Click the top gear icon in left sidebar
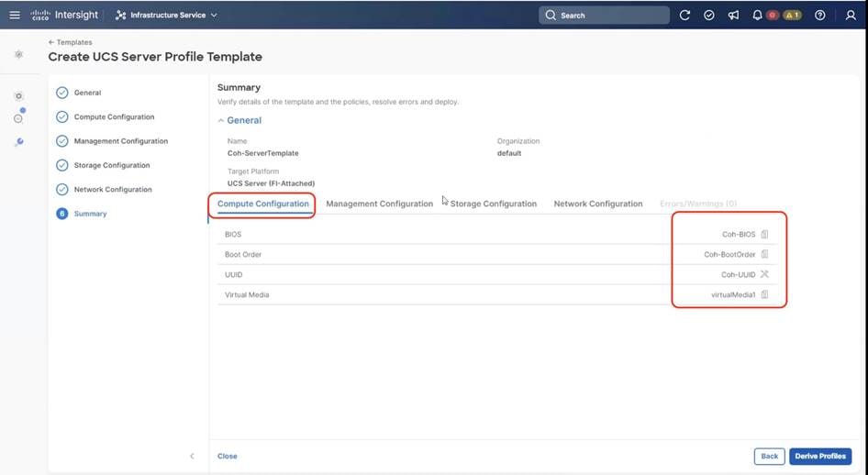Image resolution: width=868 pixels, height=475 pixels. tap(19, 54)
